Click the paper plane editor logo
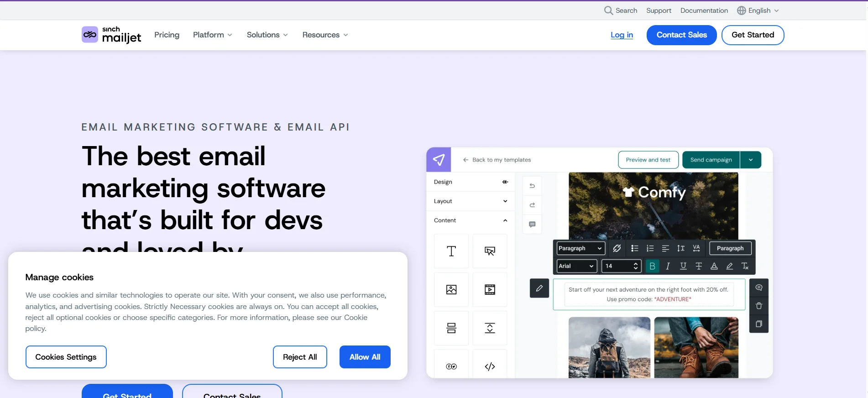 [x=439, y=160]
